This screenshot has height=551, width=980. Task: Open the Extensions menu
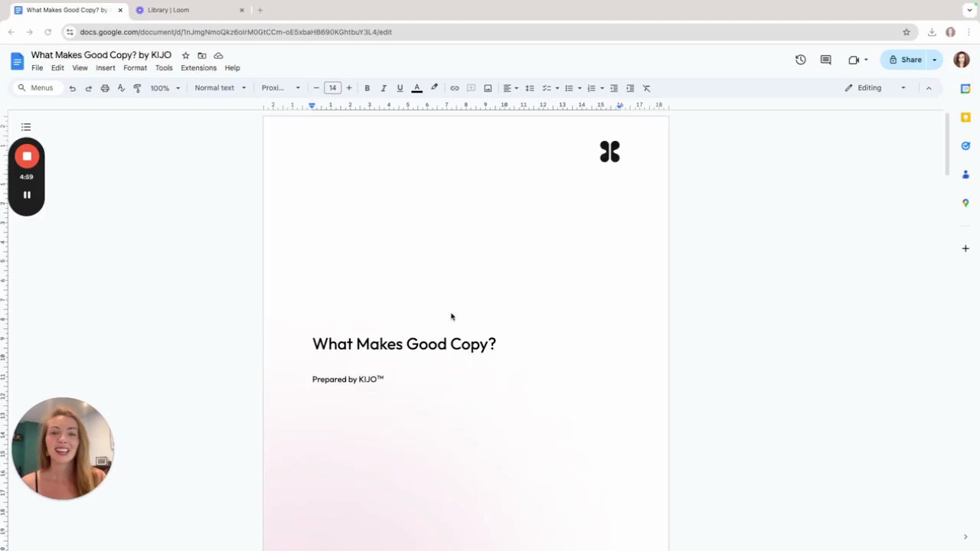point(198,68)
